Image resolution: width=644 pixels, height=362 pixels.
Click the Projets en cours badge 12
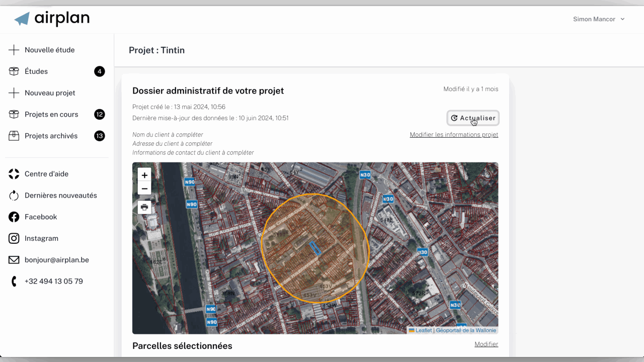coord(100,114)
